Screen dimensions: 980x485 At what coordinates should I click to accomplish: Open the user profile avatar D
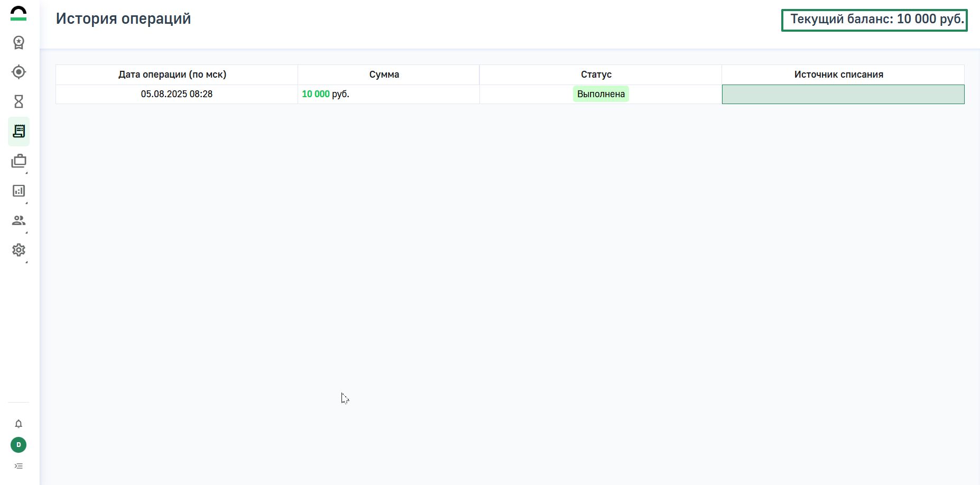click(19, 445)
